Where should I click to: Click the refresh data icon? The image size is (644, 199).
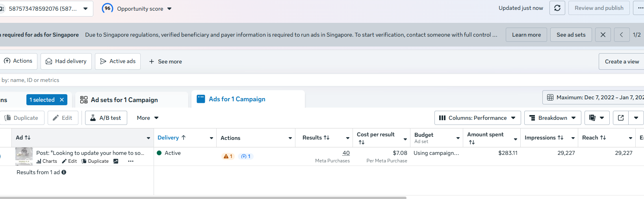click(x=557, y=8)
